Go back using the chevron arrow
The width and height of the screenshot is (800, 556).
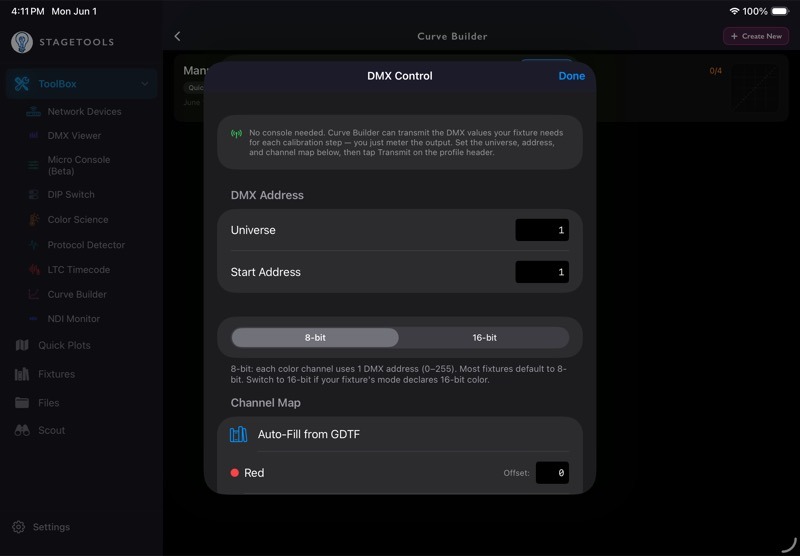click(x=178, y=36)
